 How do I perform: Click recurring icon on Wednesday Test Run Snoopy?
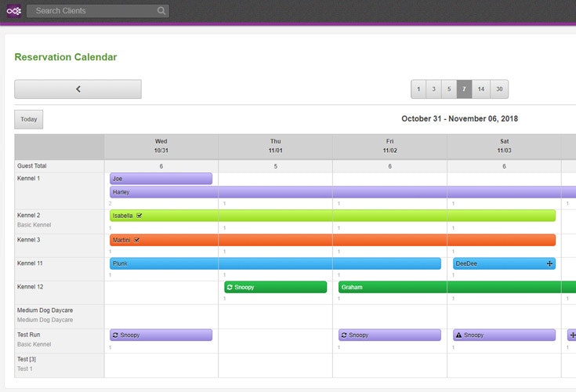click(x=115, y=335)
